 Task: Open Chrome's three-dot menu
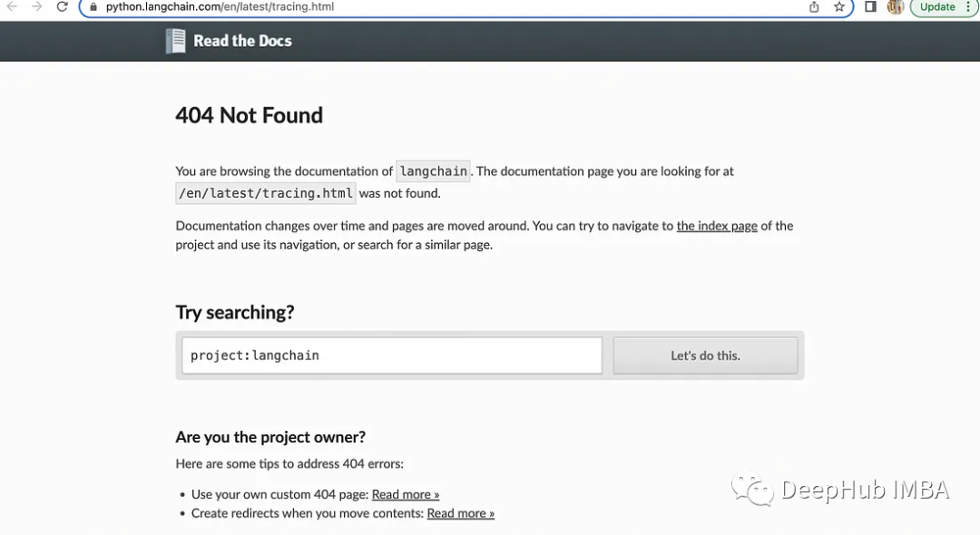968,7
